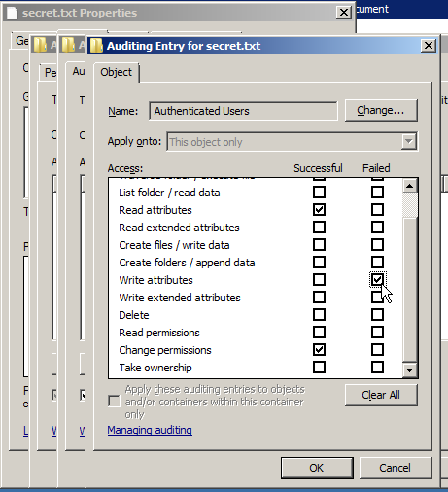Check Successful for Read permissions
Image resolution: width=448 pixels, height=492 pixels.
(x=319, y=333)
